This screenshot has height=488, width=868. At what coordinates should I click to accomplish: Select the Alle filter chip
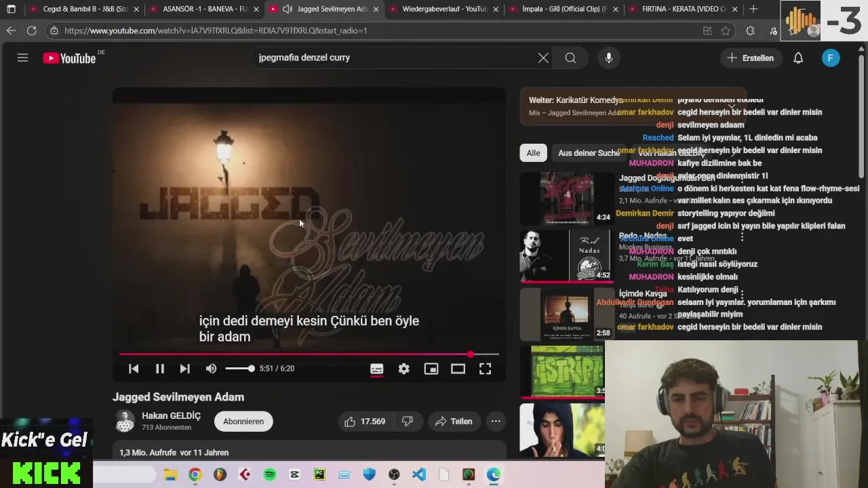click(x=534, y=152)
